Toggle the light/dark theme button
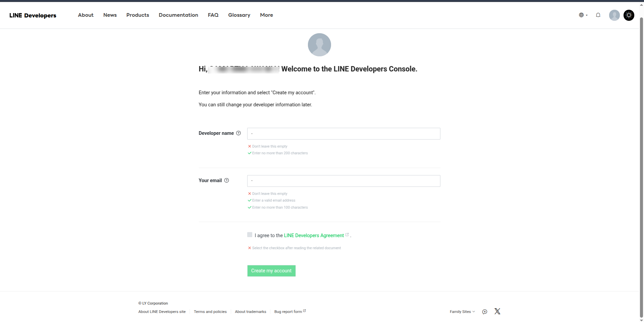The height and width of the screenshot is (322, 644). pos(629,15)
